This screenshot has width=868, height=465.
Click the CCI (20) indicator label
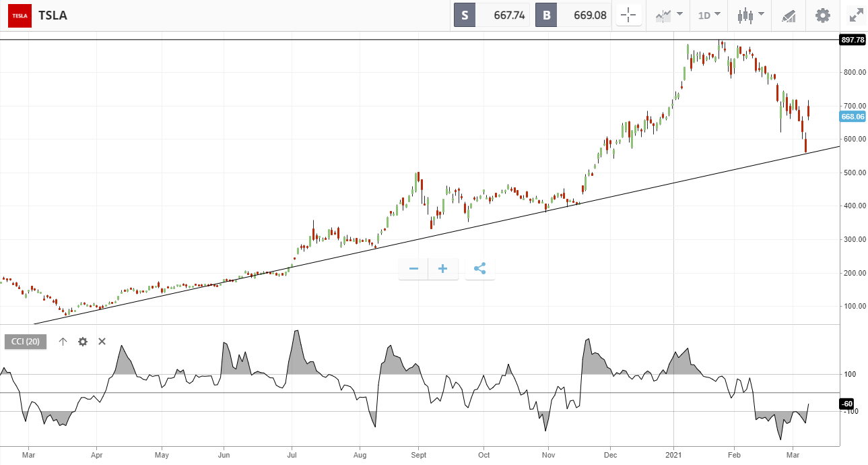pyautogui.click(x=24, y=342)
